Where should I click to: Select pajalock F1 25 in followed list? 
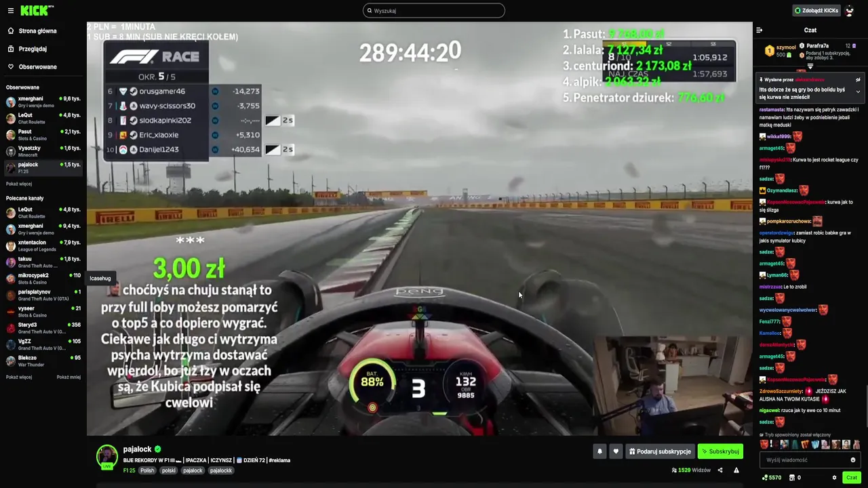[x=43, y=167]
